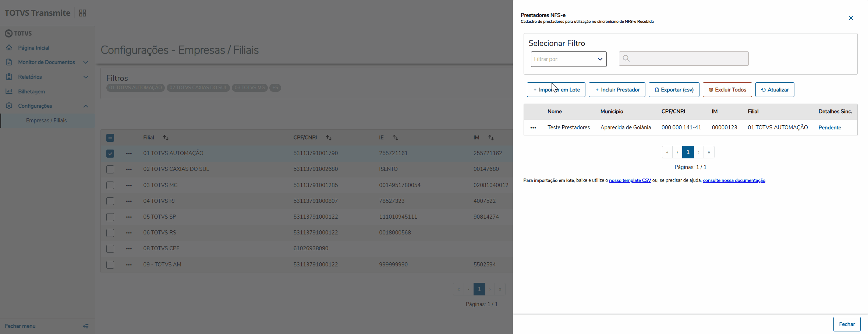Click 01 TOTVS AUTOMAÇÃO filter chip
Screen dimensions: 868x334
tap(135, 88)
